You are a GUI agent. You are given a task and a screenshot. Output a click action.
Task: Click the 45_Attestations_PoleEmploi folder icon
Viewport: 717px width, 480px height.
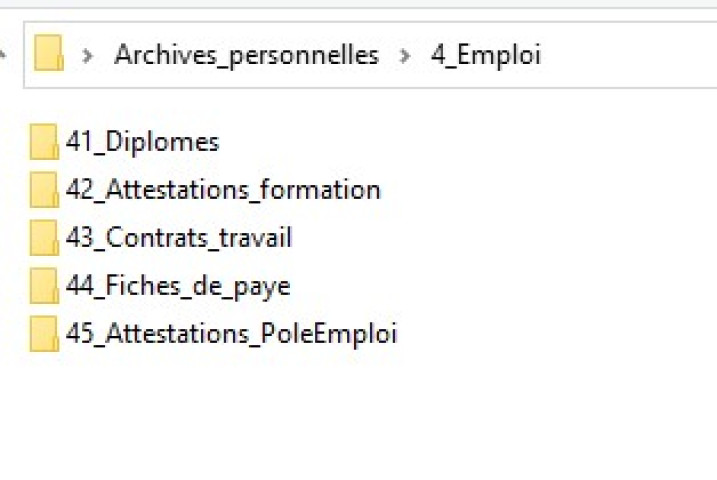pos(44,334)
